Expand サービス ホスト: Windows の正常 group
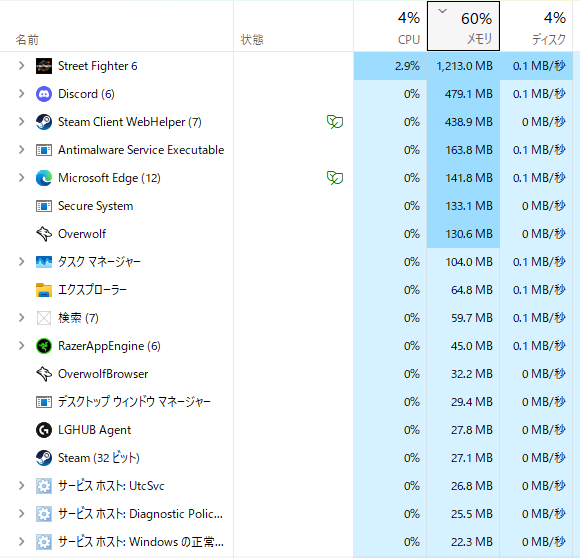Image resolution: width=580 pixels, height=558 pixels. 21,542
